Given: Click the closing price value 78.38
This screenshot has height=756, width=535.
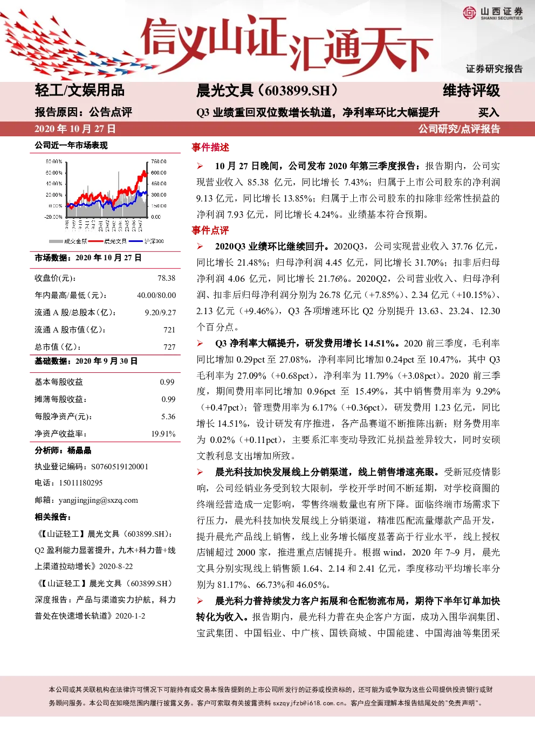Looking at the screenshot, I should pos(166,278).
